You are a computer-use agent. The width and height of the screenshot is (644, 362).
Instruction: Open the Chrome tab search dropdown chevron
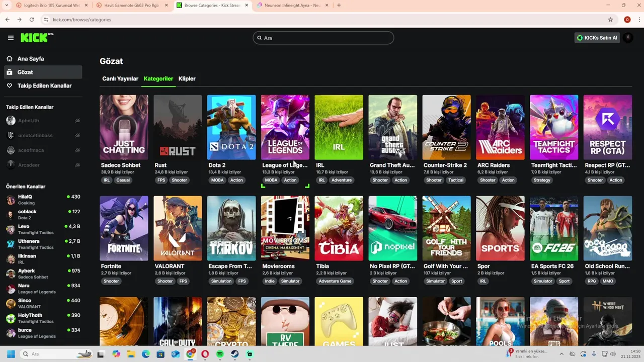click(6, 6)
